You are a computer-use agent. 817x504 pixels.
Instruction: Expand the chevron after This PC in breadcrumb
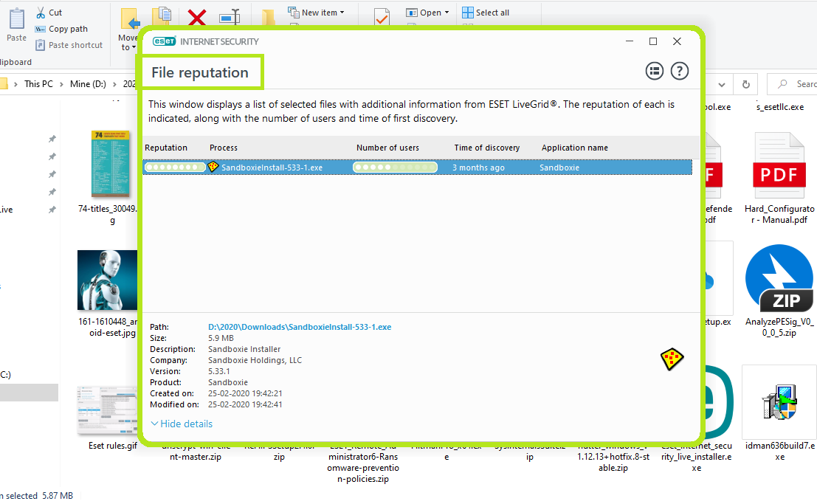pos(61,84)
